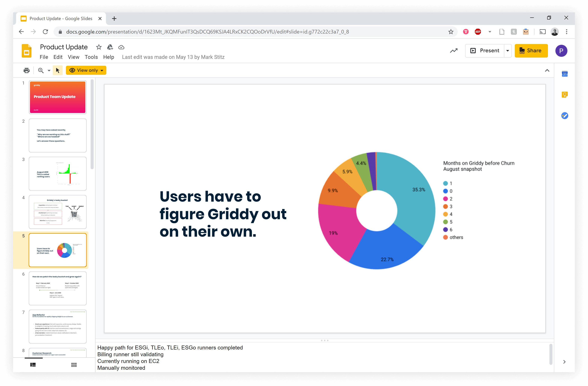Select slide 5 pie chart thumbnail
The width and height of the screenshot is (588, 386).
pos(57,250)
